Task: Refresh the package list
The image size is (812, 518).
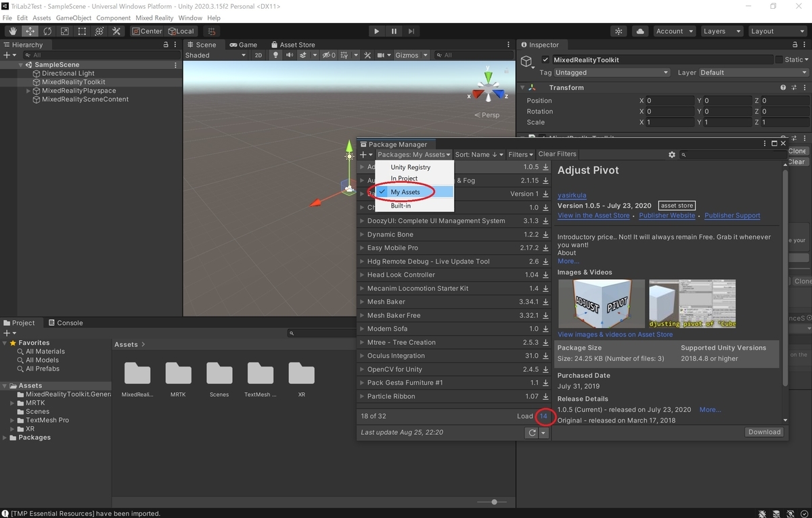Action: [x=532, y=433]
